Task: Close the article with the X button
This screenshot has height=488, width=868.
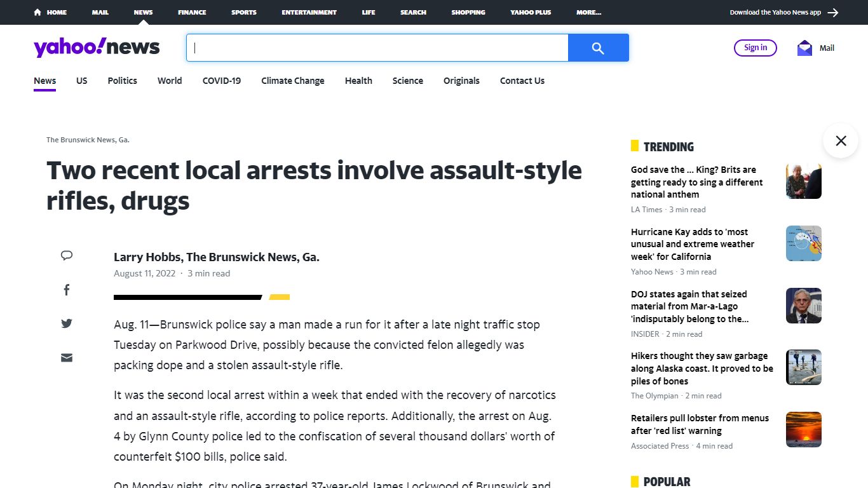Action: [841, 140]
